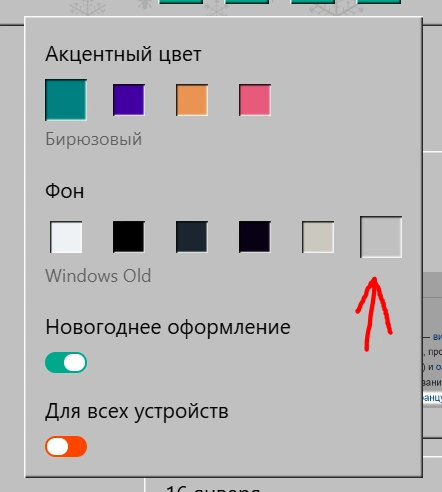This screenshot has width=442, height=492.
Task: Set background to the white swatch
Action: tap(66, 237)
